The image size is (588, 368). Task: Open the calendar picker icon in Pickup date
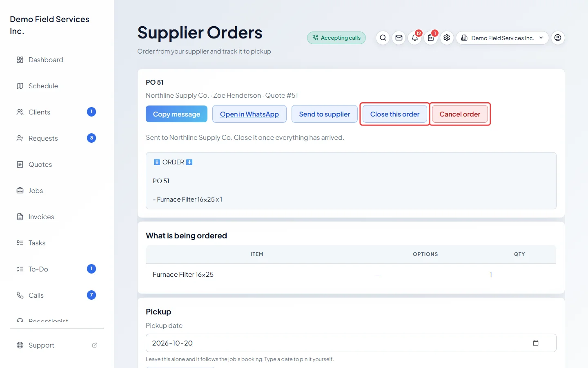[536, 343]
